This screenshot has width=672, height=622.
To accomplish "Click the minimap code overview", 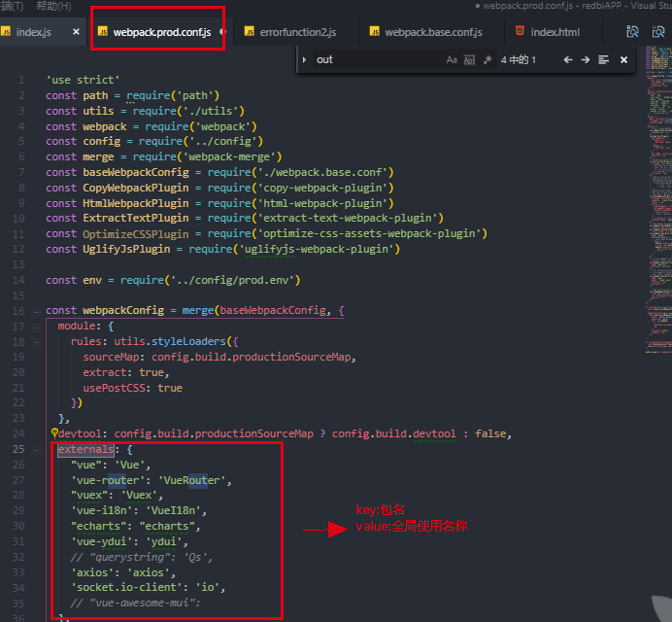I will point(658,199).
